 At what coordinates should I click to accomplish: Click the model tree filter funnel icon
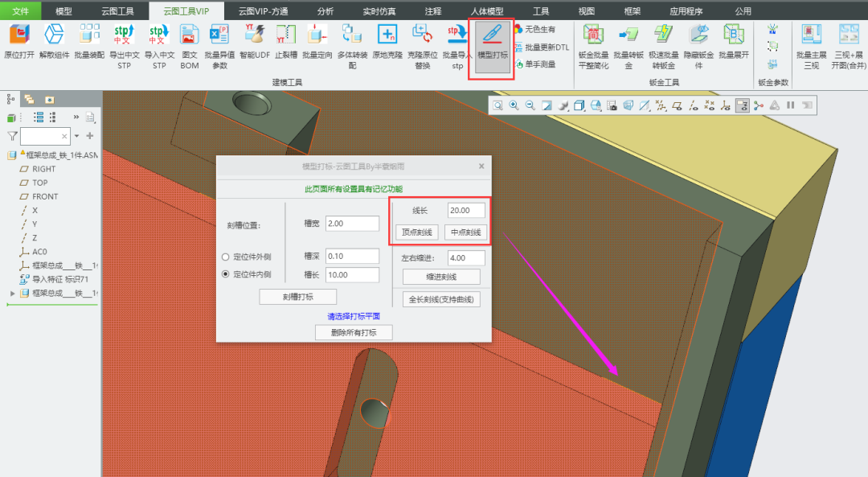[x=11, y=136]
